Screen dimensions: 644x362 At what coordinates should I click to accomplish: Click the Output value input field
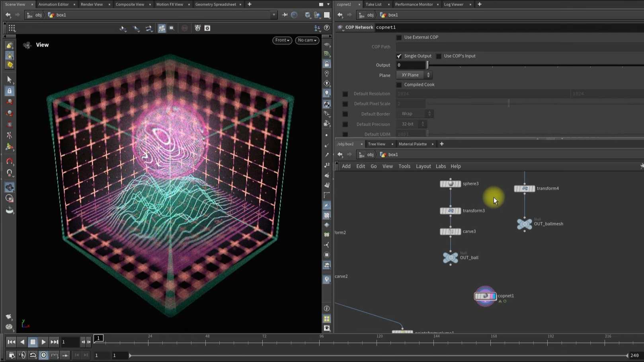410,65
